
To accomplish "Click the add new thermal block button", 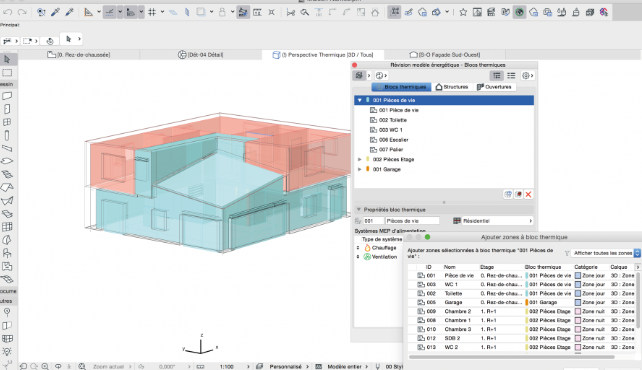I will pos(508,194).
